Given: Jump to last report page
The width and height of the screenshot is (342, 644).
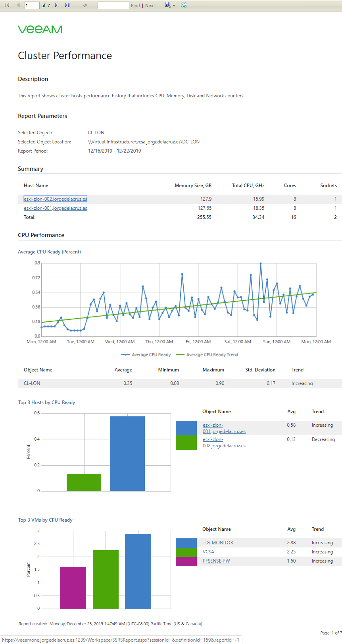Looking at the screenshot, I should 67,5.
